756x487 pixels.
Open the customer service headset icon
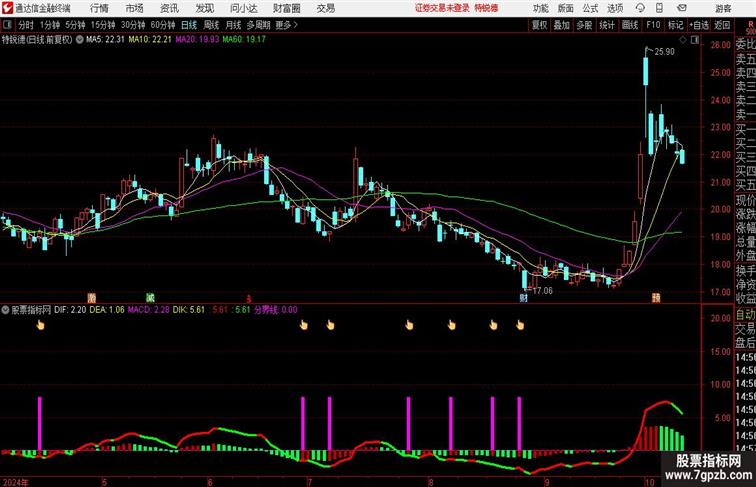pyautogui.click(x=640, y=8)
